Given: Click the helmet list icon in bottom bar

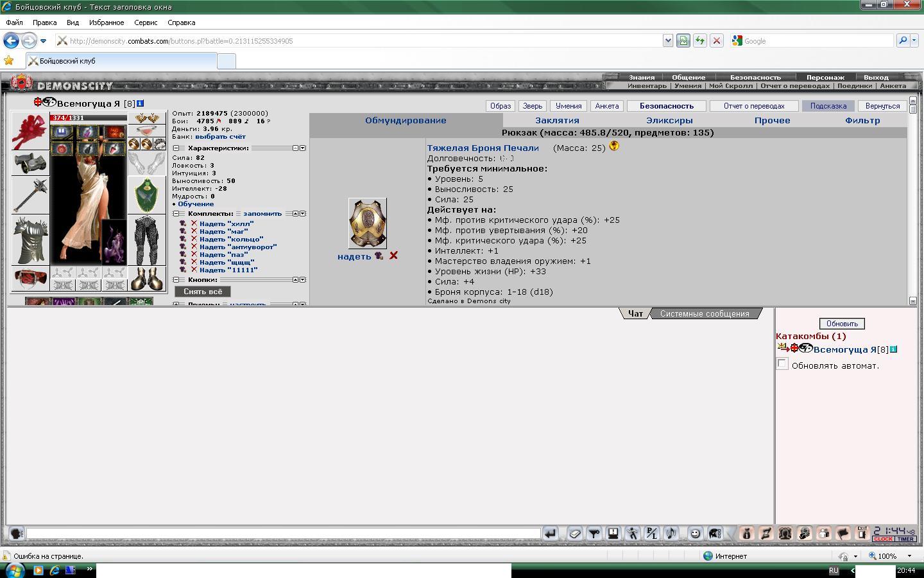Looking at the screenshot, I should (714, 534).
